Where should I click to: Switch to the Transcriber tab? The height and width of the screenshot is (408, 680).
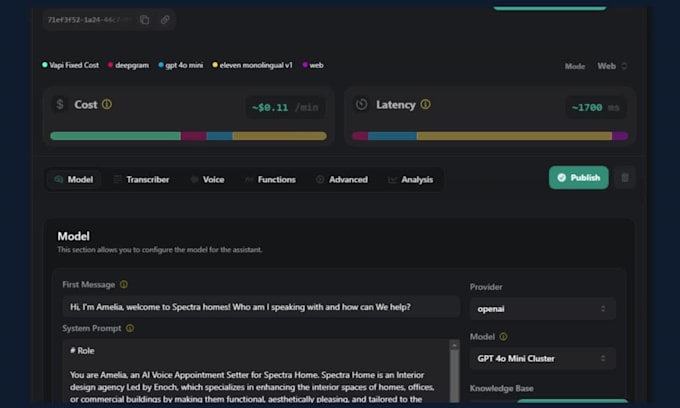(x=141, y=180)
